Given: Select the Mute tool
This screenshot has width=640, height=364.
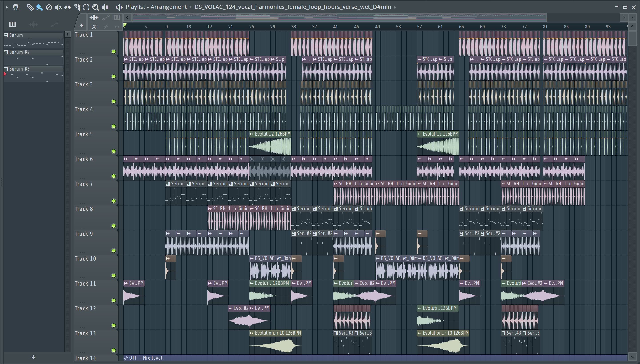Looking at the screenshot, I should 58,7.
